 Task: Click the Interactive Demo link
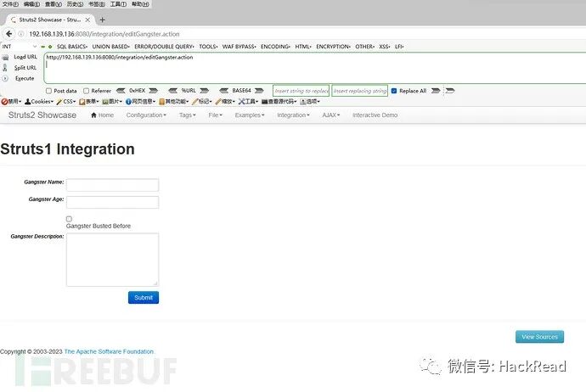(375, 115)
